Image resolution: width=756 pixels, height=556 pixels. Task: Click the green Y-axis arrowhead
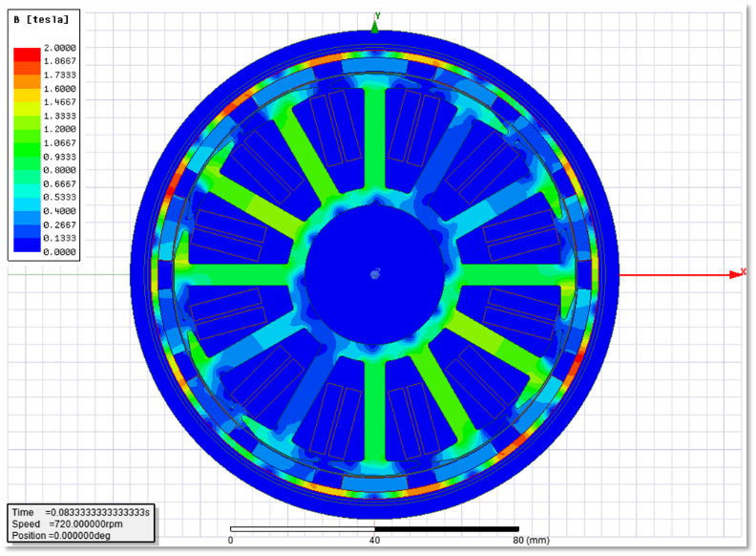pos(375,27)
